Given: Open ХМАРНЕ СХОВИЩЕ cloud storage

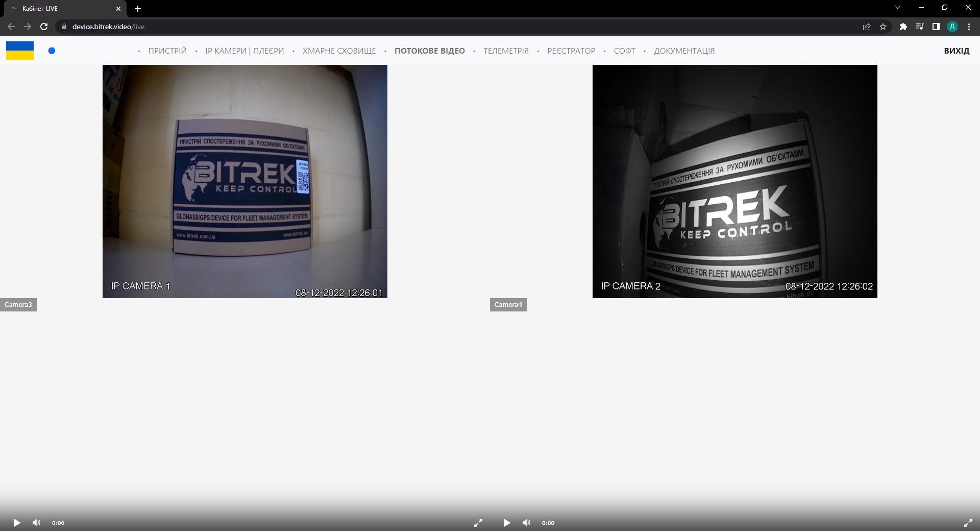Looking at the screenshot, I should pyautogui.click(x=339, y=51).
